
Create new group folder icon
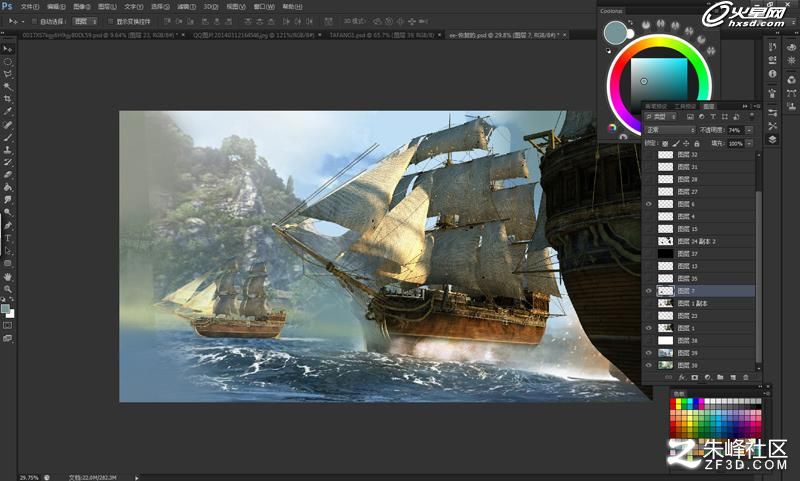click(720, 377)
